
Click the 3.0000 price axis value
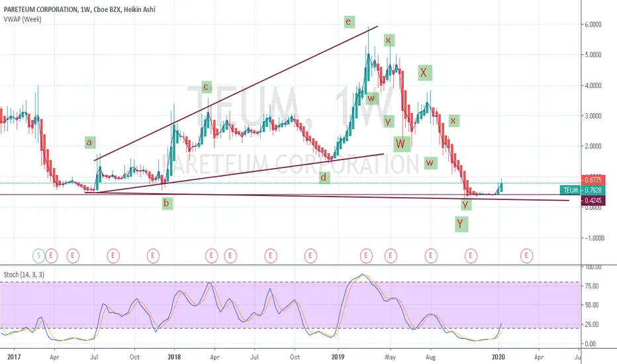(x=593, y=116)
